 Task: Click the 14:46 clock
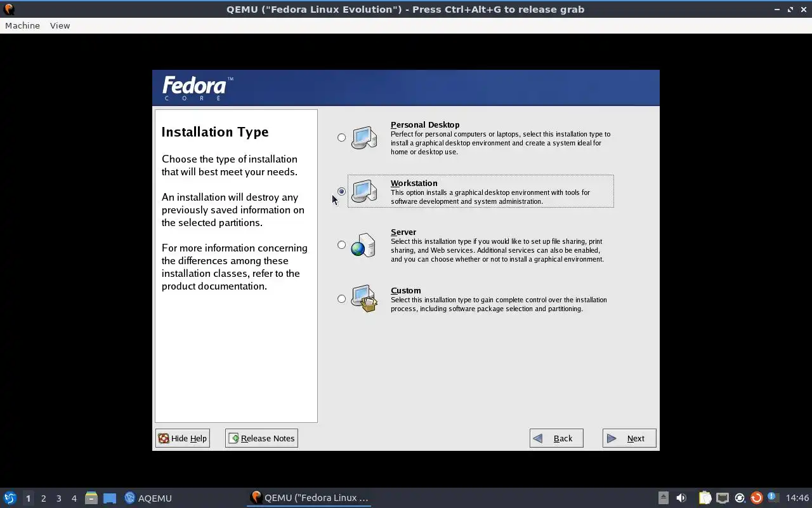click(x=797, y=498)
